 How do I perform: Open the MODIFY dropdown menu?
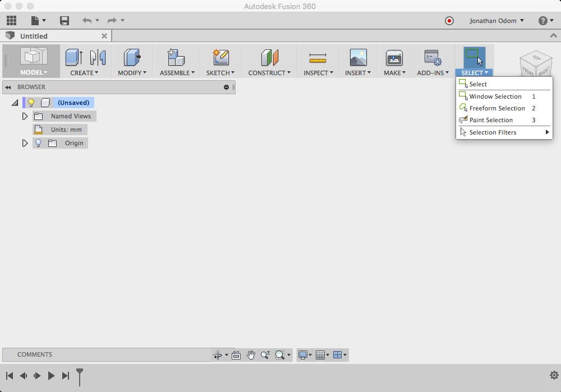pos(132,72)
